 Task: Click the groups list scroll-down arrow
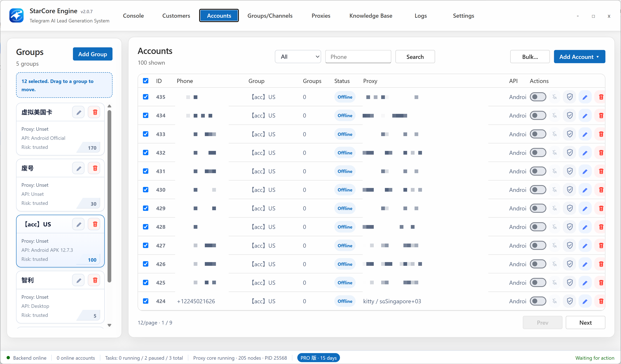pos(109,325)
